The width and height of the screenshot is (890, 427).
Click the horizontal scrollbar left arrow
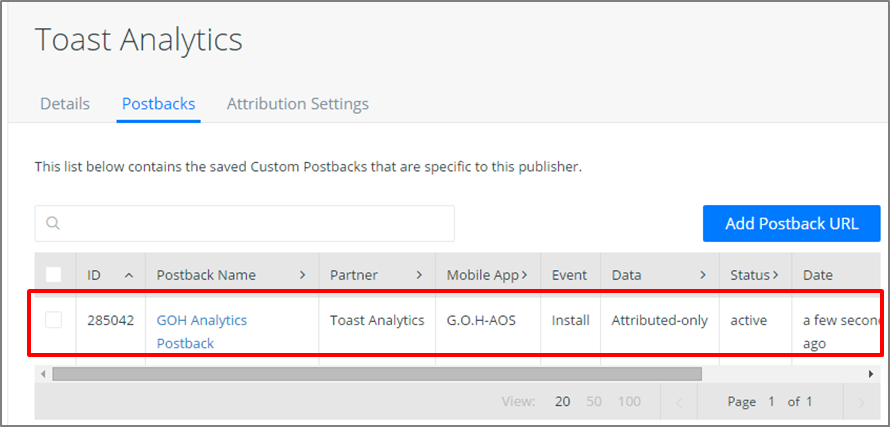pyautogui.click(x=43, y=374)
